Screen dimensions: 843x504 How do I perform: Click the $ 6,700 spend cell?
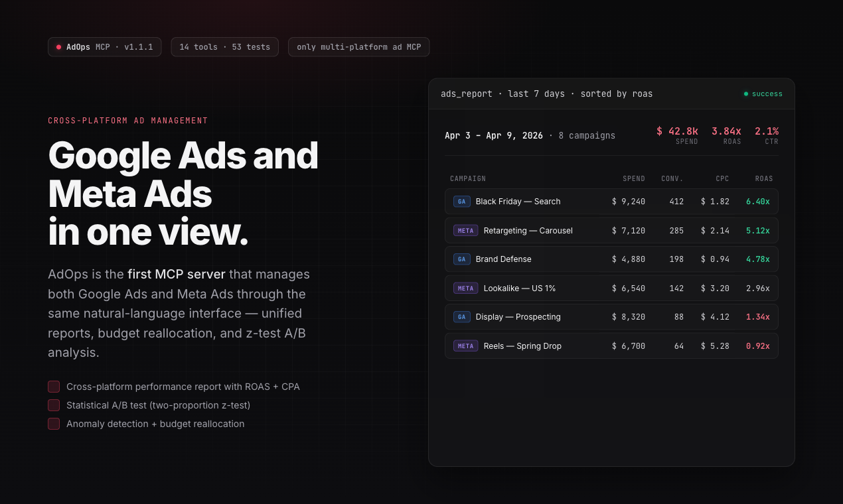tap(629, 346)
